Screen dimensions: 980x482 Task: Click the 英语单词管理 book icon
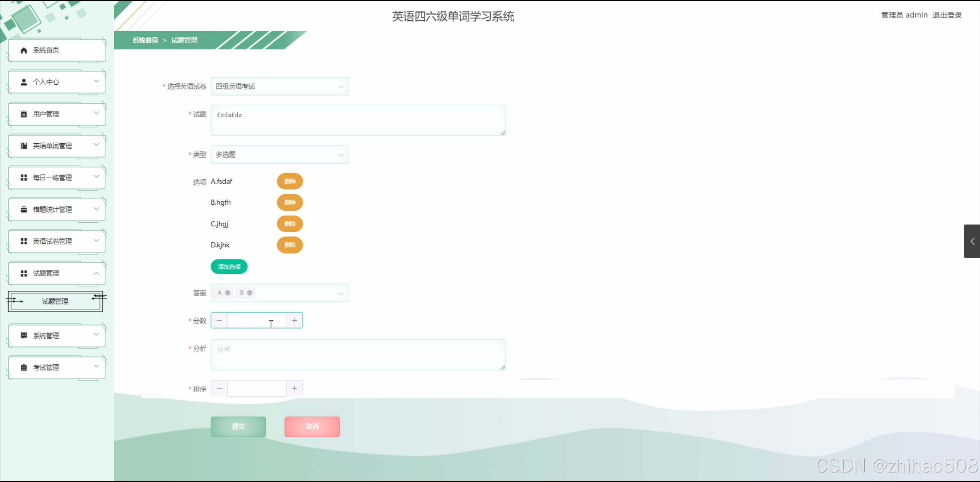pyautogui.click(x=23, y=146)
